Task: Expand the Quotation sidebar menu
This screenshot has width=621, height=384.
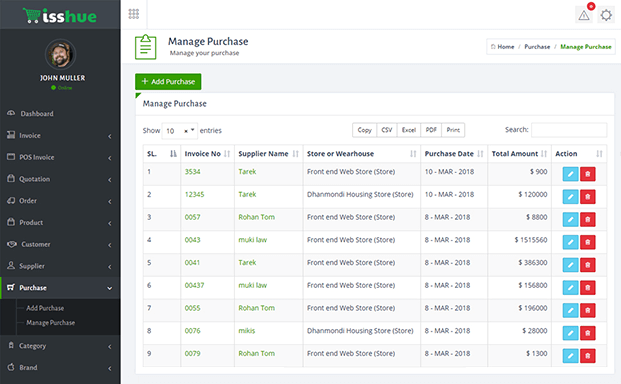Action: (x=60, y=179)
